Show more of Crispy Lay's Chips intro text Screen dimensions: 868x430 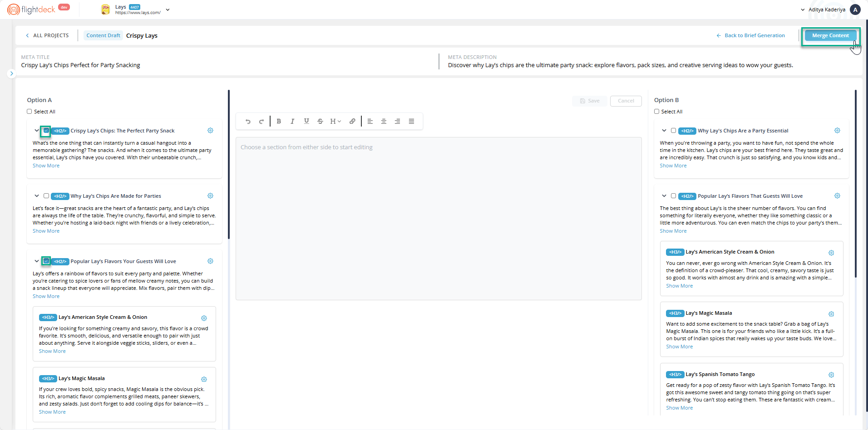click(x=46, y=166)
